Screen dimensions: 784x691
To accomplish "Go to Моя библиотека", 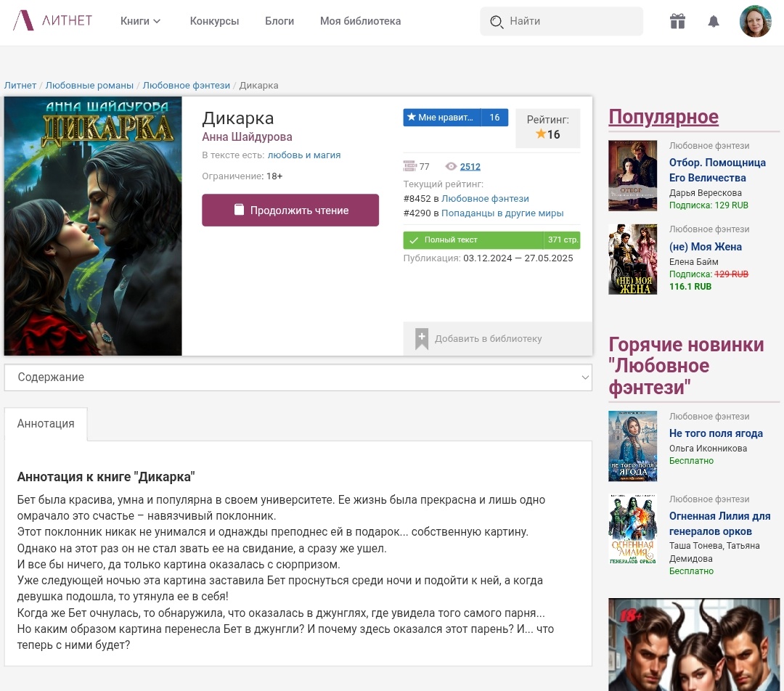I will 360,21.
